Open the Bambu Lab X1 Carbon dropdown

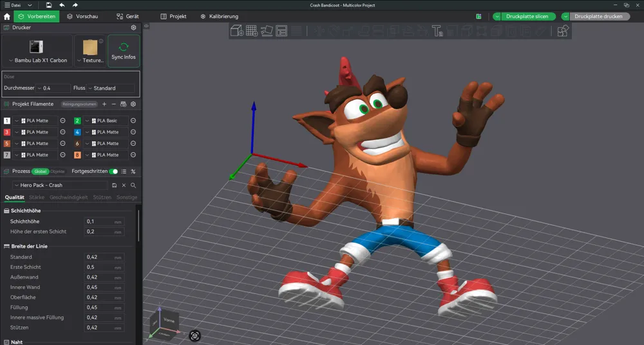click(x=37, y=60)
